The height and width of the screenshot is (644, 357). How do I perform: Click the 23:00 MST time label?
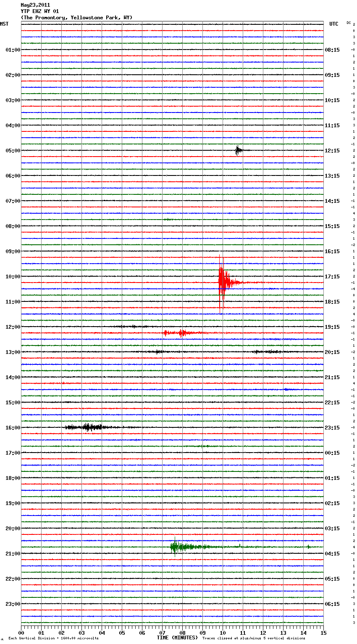13,604
